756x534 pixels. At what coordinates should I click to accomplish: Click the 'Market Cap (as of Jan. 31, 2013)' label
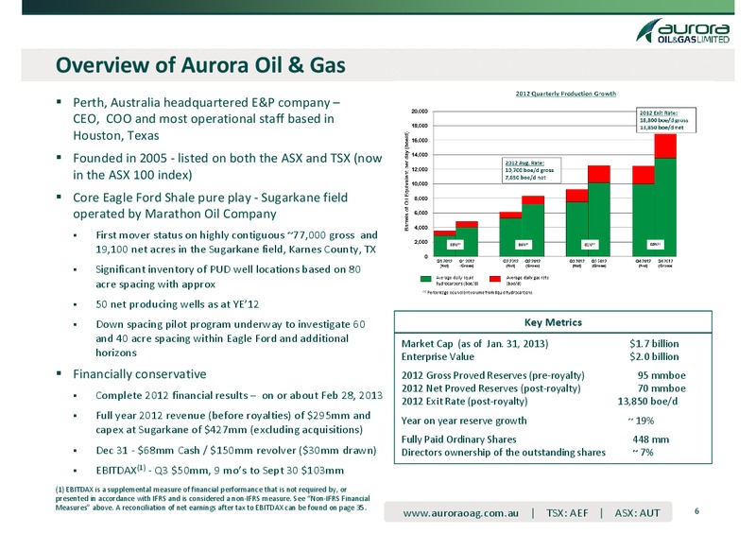click(474, 343)
